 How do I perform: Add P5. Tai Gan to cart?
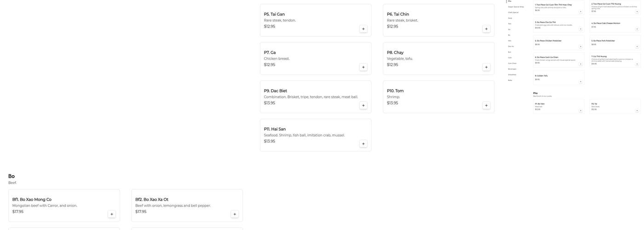coord(363,29)
